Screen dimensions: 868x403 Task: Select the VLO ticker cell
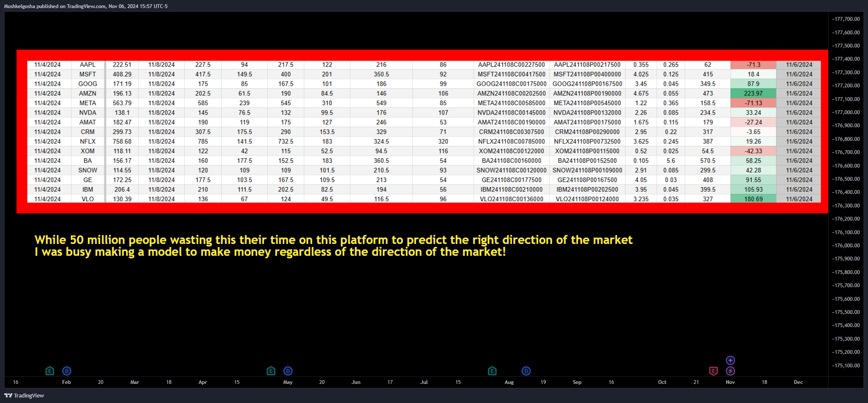(88, 199)
